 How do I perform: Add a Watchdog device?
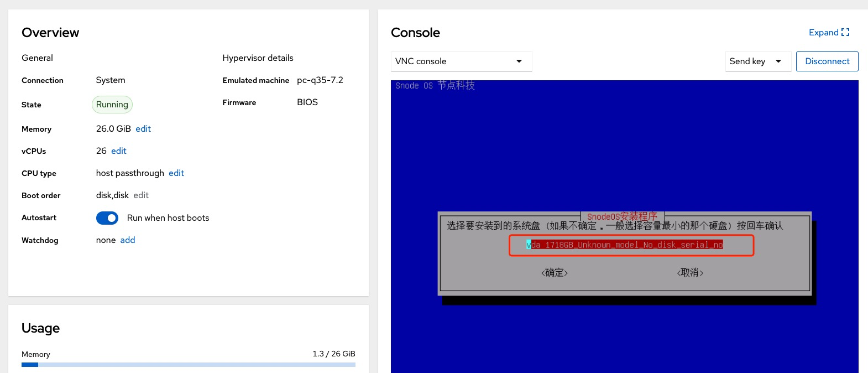pos(128,240)
